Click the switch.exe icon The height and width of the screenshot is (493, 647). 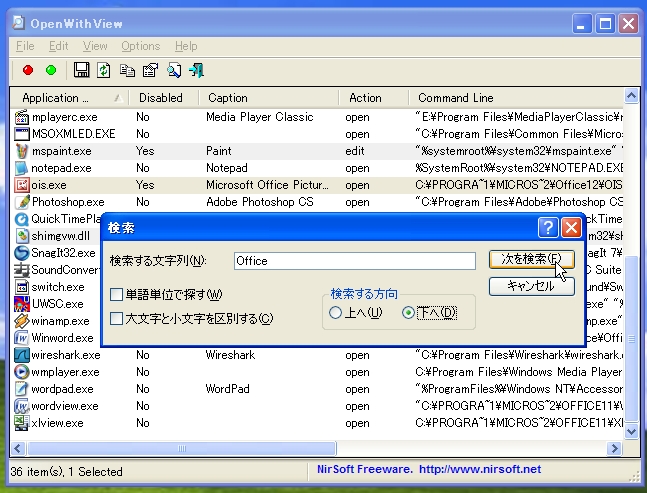click(21, 287)
